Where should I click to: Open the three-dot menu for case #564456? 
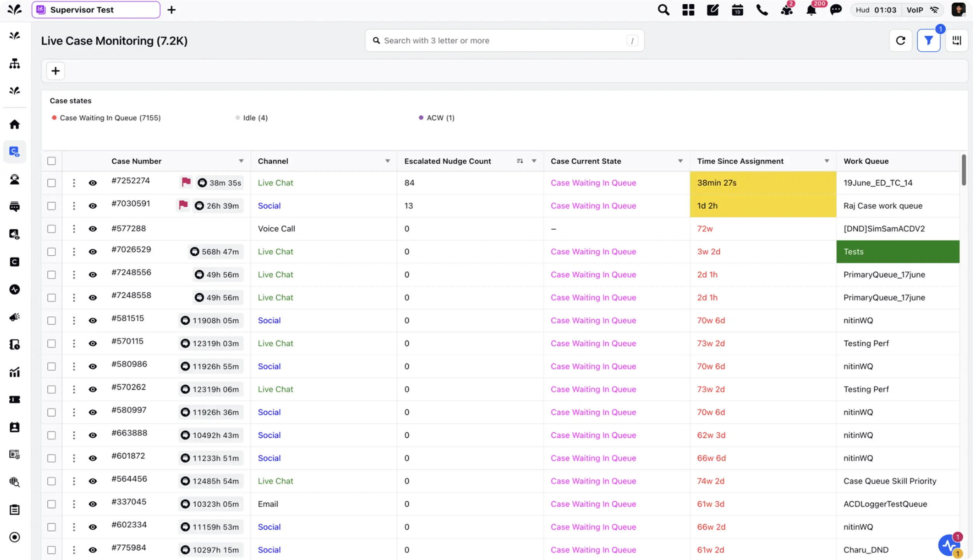click(x=74, y=481)
